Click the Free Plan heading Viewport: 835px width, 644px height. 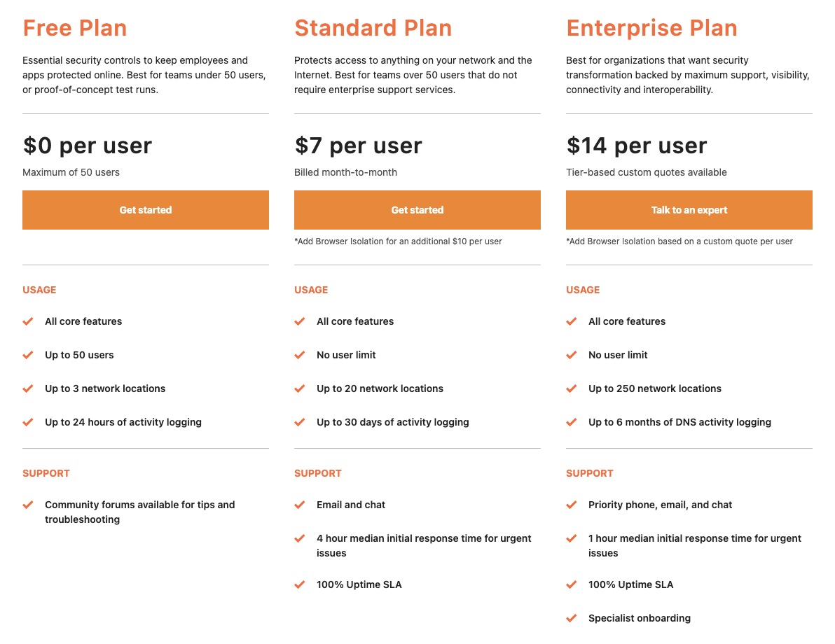pos(74,28)
